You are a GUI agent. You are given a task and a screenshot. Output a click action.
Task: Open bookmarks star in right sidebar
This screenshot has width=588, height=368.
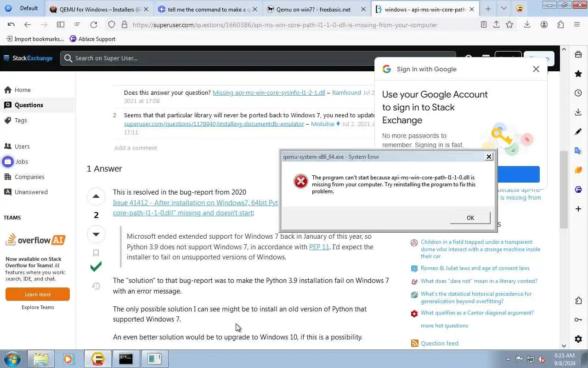tap(578, 74)
